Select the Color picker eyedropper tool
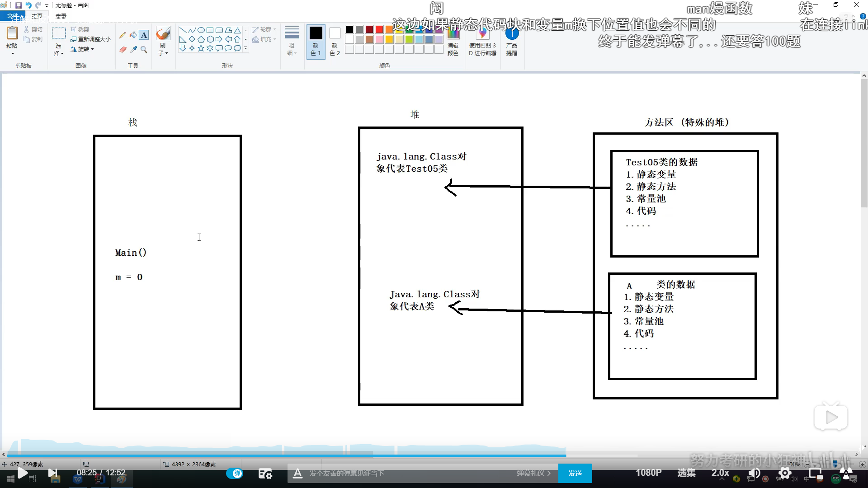Image resolution: width=868 pixels, height=488 pixels. [133, 49]
